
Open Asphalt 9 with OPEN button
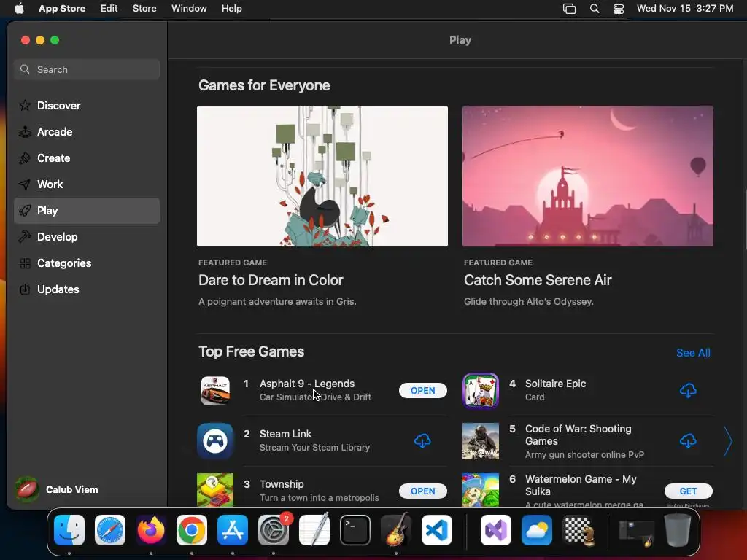coord(422,391)
